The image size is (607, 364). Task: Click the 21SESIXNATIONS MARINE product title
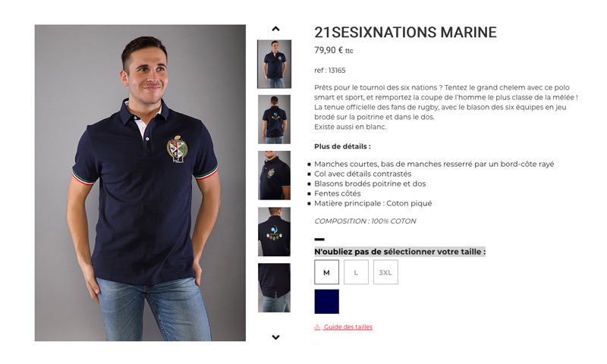pyautogui.click(x=405, y=32)
